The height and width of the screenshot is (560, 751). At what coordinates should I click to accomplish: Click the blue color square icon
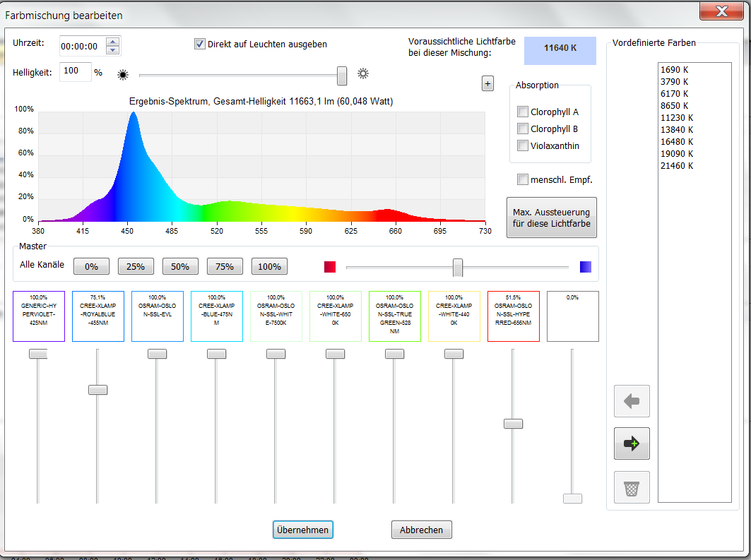tap(585, 266)
